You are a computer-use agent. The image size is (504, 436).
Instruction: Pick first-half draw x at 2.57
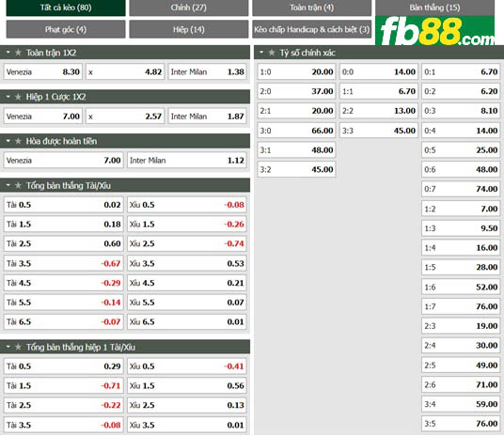click(125, 116)
